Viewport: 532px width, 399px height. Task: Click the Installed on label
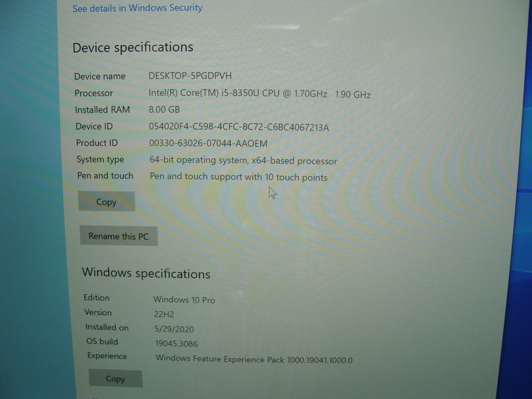107,327
